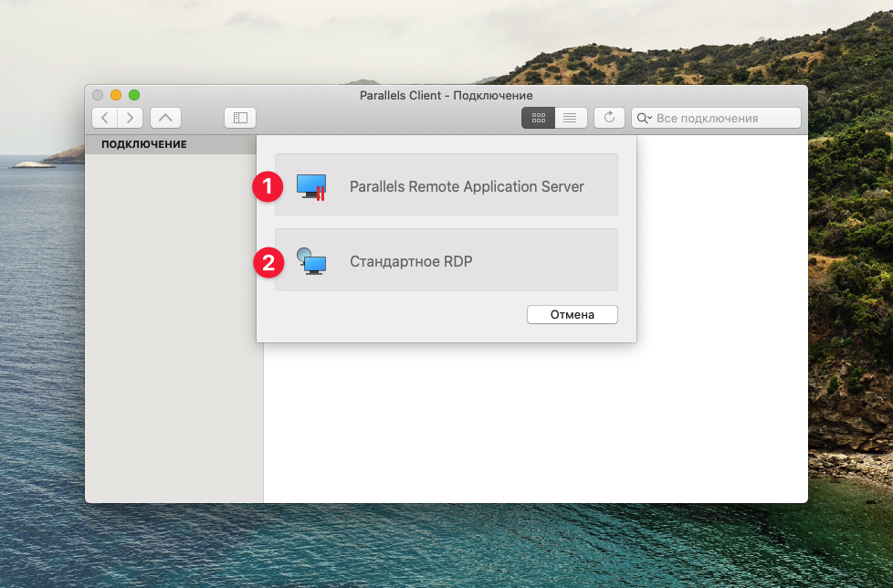Viewport: 893px width, 588px height.
Task: Minimize window with the yellow button
Action: pos(116,95)
